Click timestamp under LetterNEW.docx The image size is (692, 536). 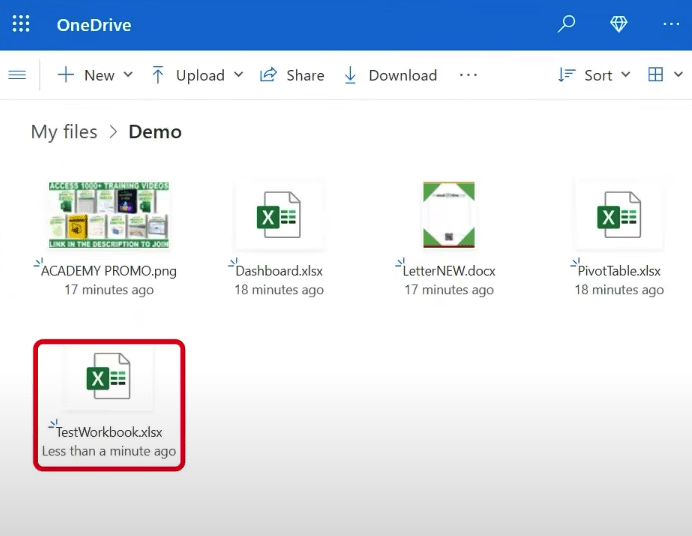click(449, 290)
